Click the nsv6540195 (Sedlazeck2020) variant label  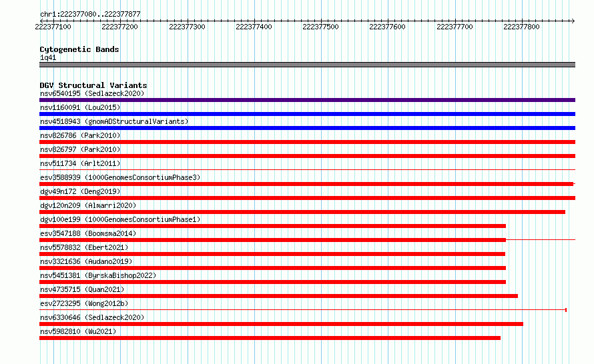coord(92,93)
